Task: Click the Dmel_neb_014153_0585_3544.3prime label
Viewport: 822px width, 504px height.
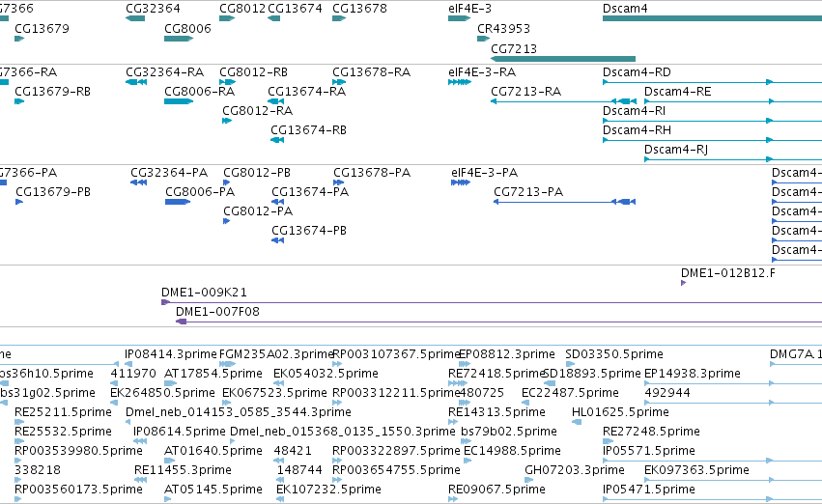Action: (239, 412)
